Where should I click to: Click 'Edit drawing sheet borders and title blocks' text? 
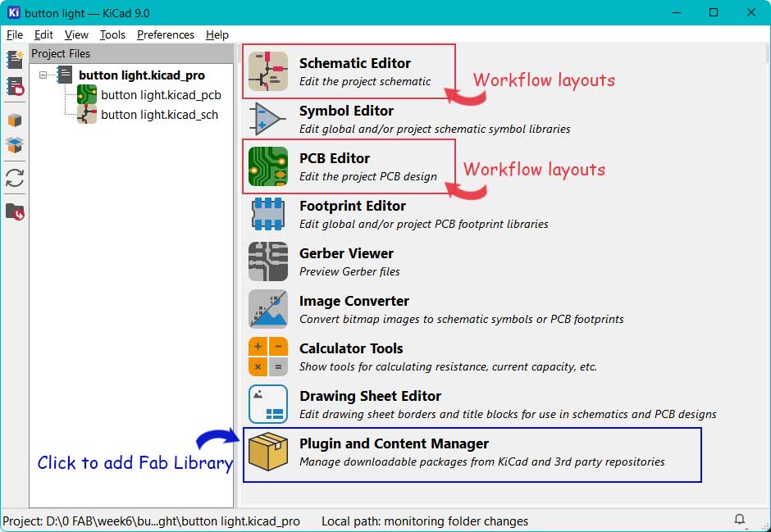508,415
